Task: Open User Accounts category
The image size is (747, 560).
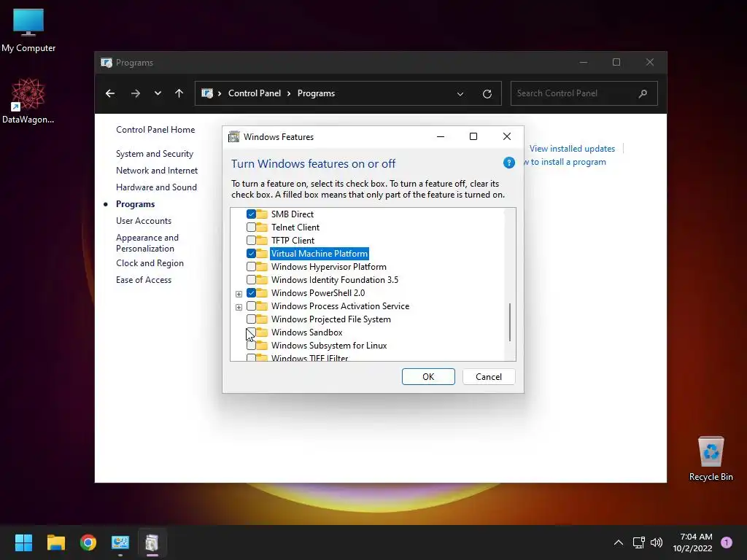Action: [x=144, y=220]
